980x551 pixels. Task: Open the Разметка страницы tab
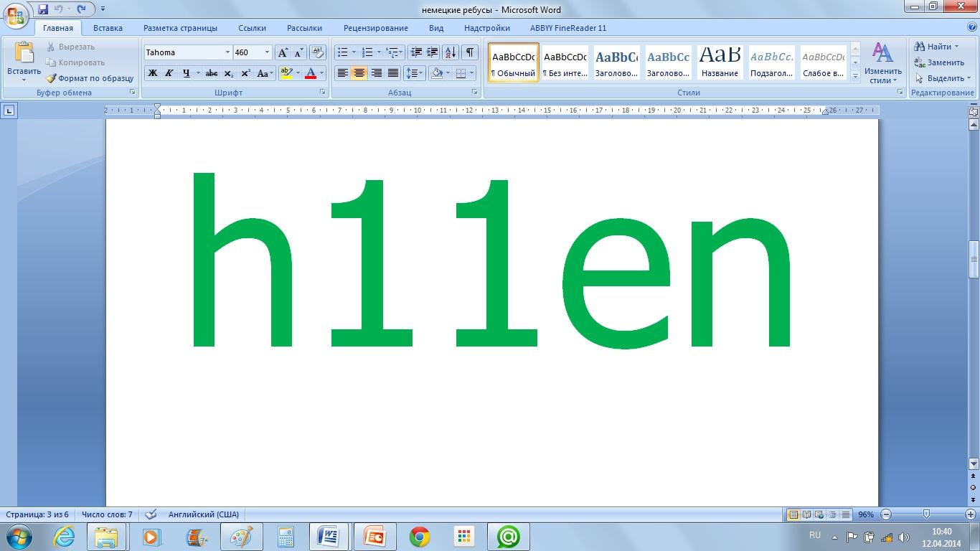pyautogui.click(x=180, y=28)
